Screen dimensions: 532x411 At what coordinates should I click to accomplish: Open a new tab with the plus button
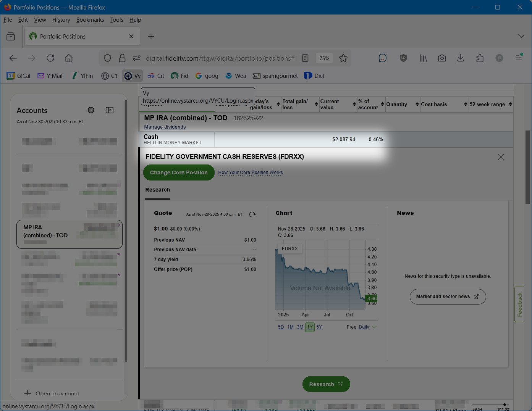tap(151, 36)
